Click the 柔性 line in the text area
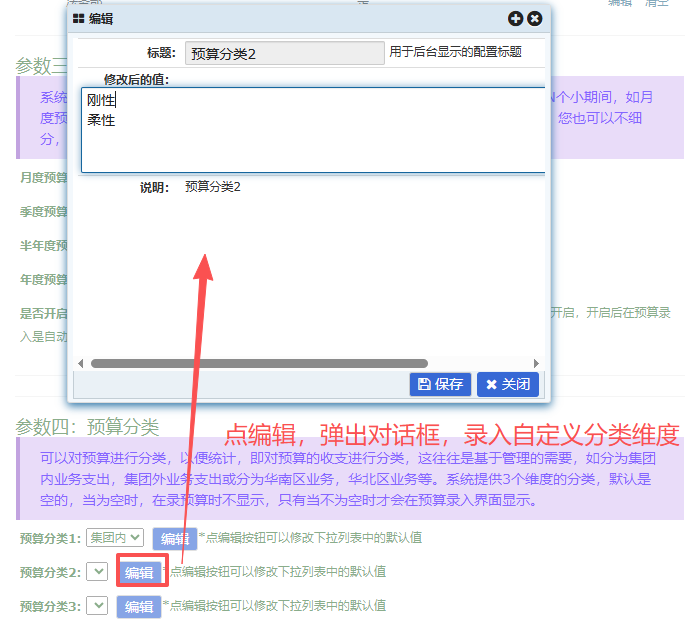This screenshot has height=643, width=699. 102,120
